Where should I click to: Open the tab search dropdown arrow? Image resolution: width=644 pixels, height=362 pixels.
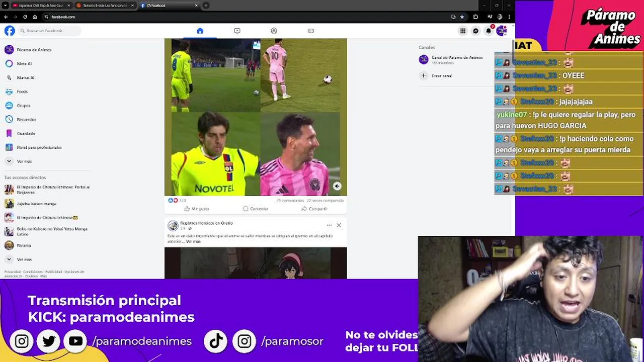click(x=5, y=5)
